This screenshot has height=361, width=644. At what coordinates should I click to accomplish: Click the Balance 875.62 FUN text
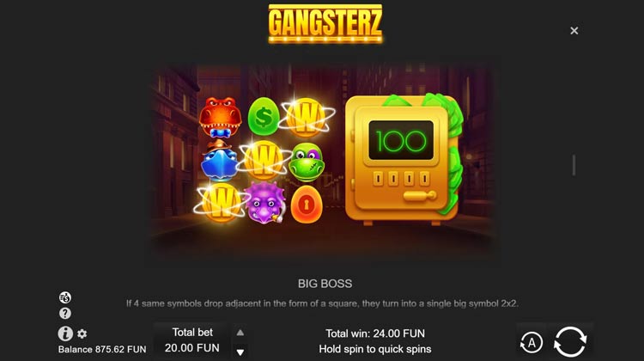point(102,350)
